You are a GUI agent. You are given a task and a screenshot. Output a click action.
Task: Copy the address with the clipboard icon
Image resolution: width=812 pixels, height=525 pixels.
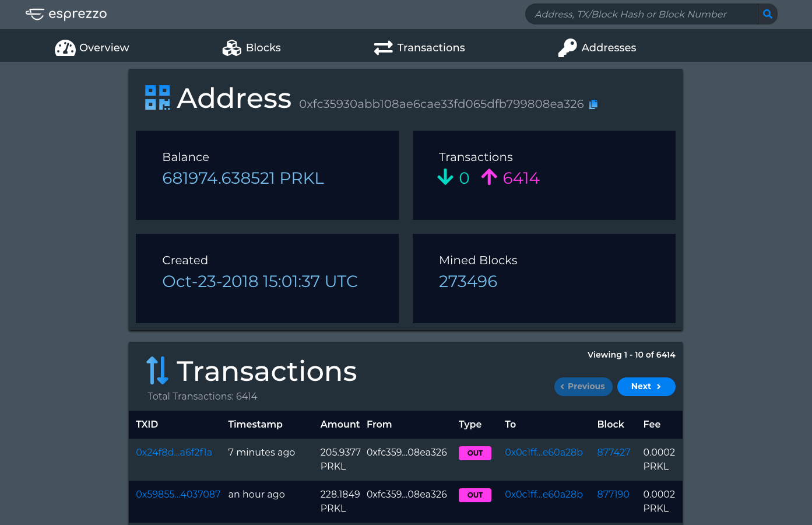point(593,104)
